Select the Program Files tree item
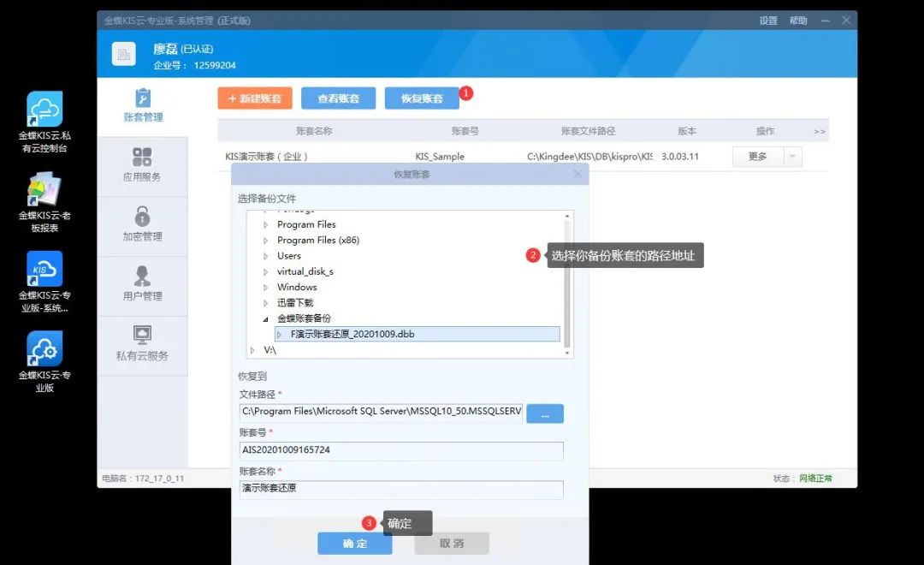 click(x=306, y=224)
